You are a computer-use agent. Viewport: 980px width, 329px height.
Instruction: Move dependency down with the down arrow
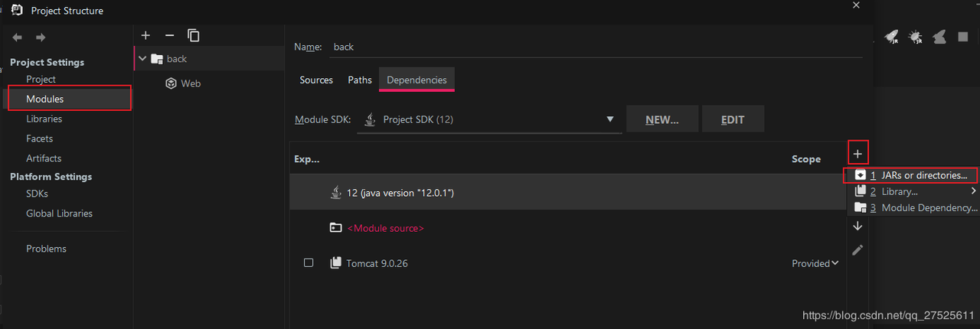(857, 226)
